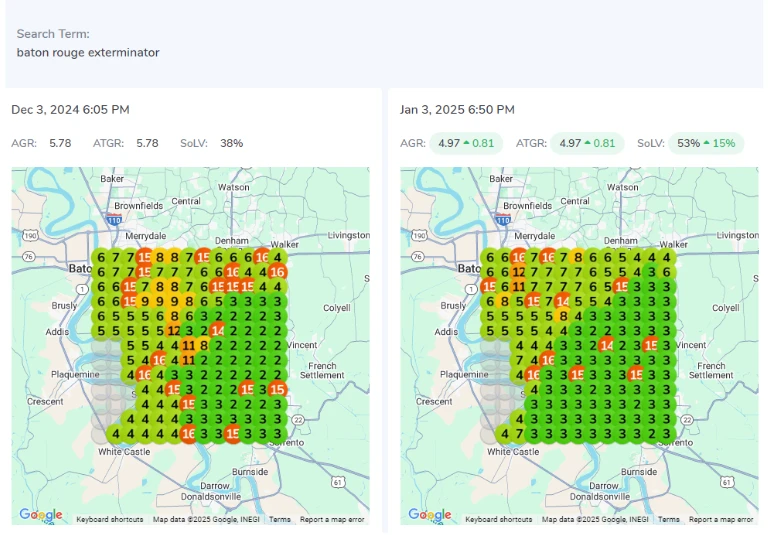Click the red 15 marker in the left map's bottom row
Viewport: 768px width, 535px height.
pyautogui.click(x=232, y=433)
